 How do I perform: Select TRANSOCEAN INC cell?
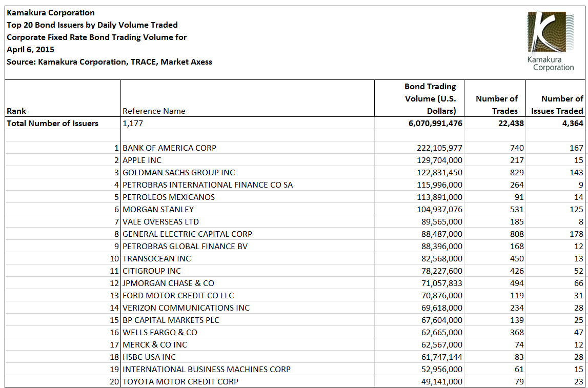click(x=248, y=258)
